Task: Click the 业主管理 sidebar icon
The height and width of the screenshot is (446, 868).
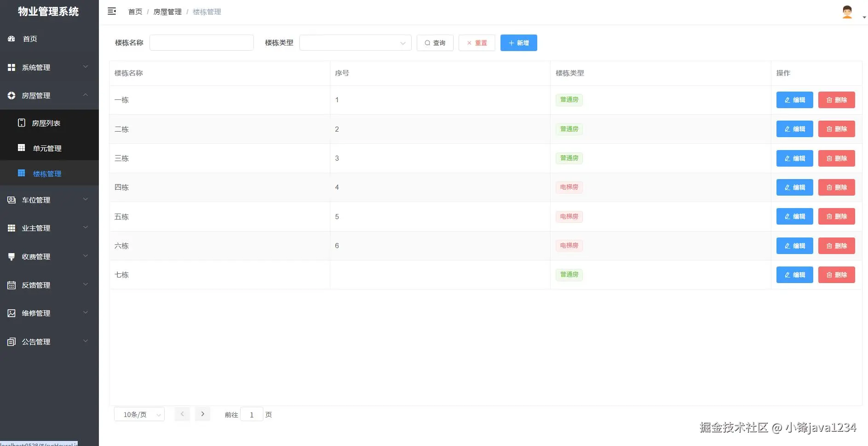Action: (11, 228)
